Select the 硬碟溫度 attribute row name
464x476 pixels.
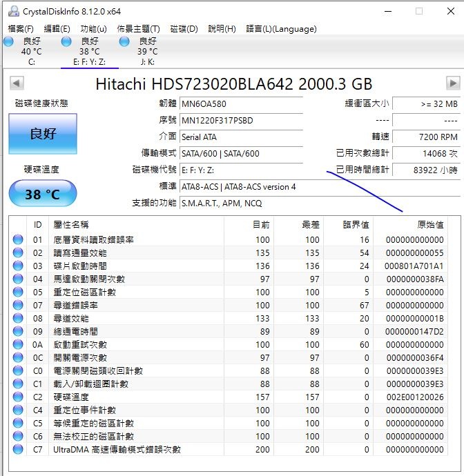click(x=71, y=397)
